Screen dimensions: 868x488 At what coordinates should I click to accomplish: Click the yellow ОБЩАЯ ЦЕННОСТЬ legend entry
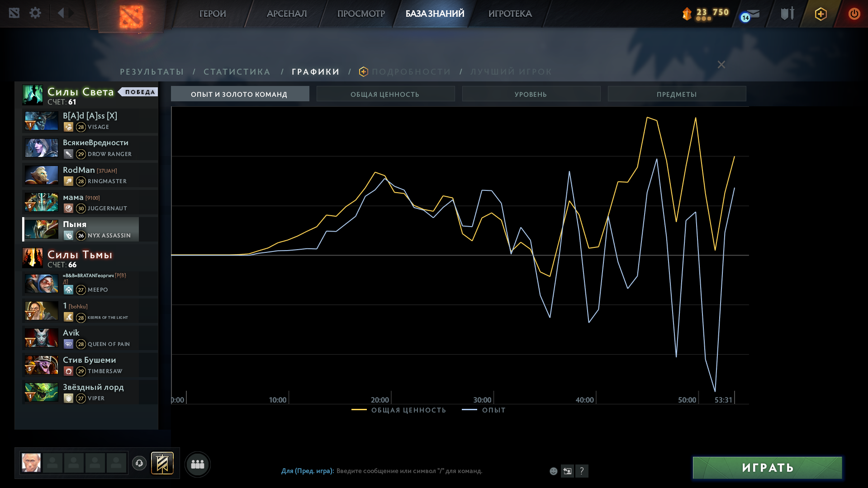(x=398, y=410)
